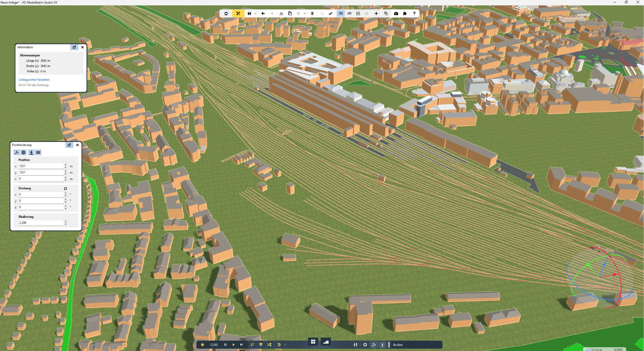Click the chain link icon in toolbar
The image size is (644, 351).
331,13
